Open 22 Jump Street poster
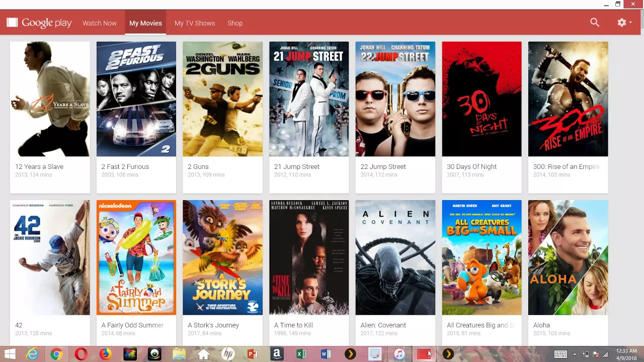The height and width of the screenshot is (362, 644). pyautogui.click(x=395, y=99)
